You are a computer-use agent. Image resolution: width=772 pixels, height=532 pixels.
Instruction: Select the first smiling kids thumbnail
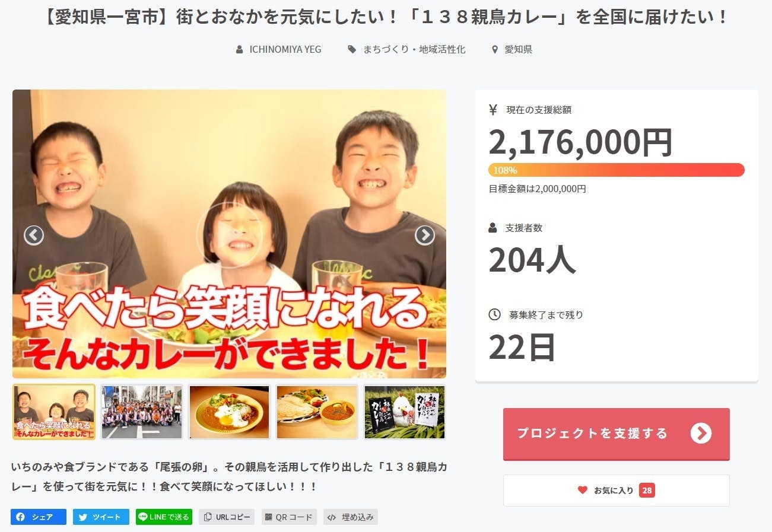click(54, 412)
